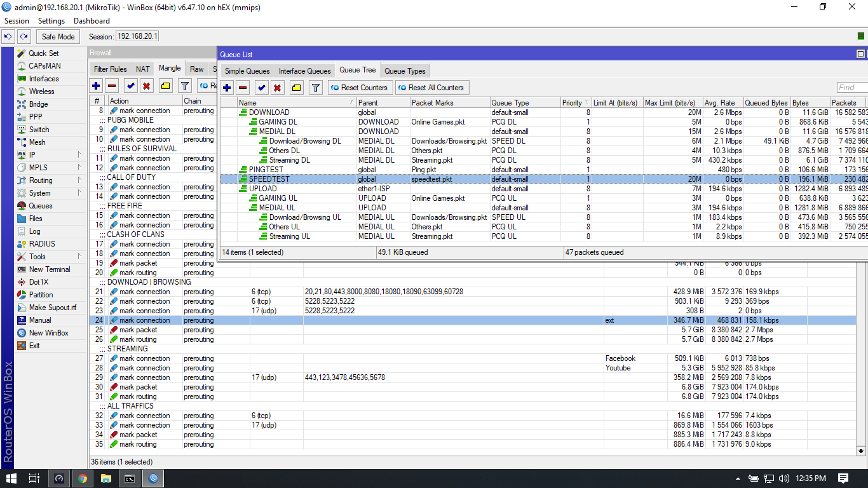Click the Firewall toolbar's blue plus Add icon

click(x=96, y=86)
